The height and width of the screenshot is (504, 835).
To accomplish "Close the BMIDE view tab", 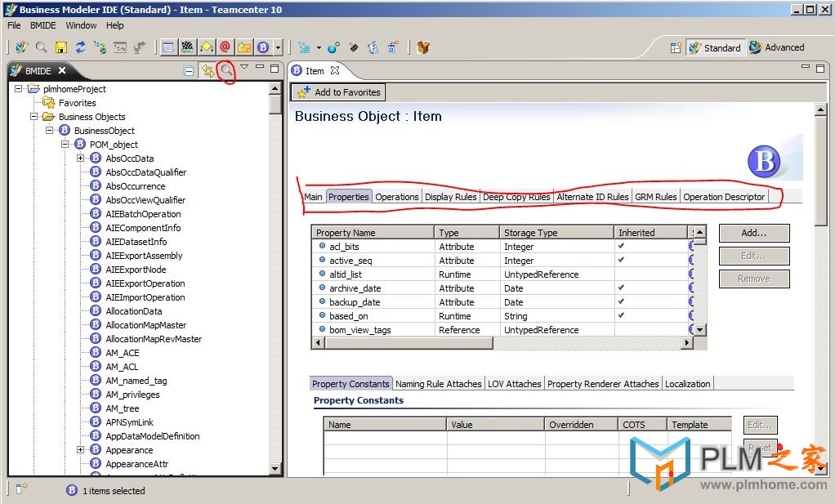I will pos(62,70).
